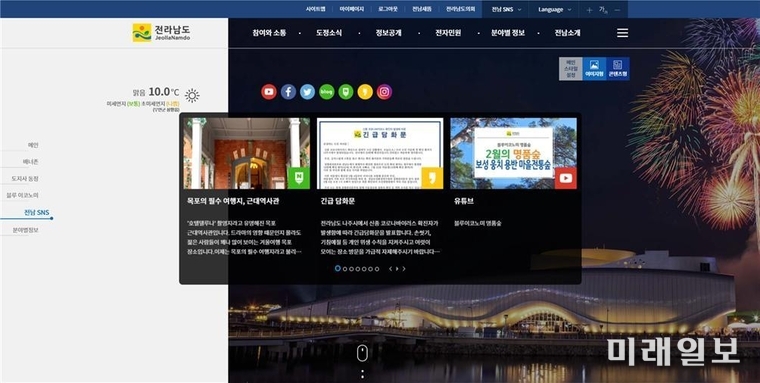Click the plus icon to enlarge text

[x=589, y=10]
